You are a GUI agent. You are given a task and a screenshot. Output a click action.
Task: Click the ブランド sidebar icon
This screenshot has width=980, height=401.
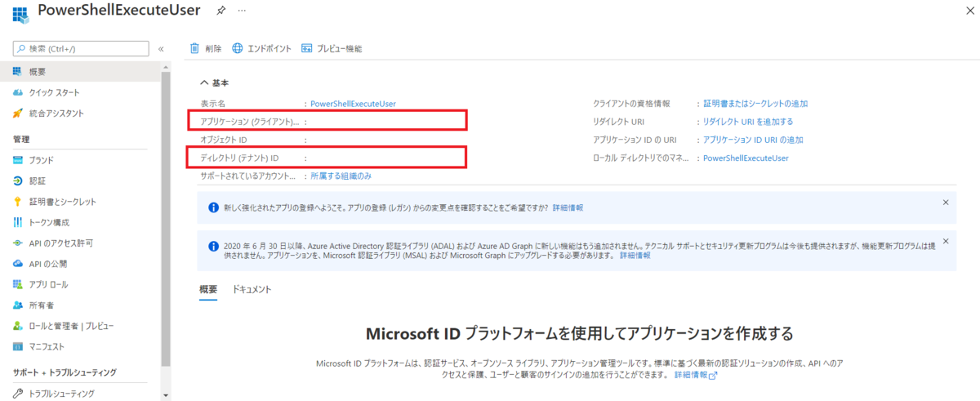(x=18, y=160)
